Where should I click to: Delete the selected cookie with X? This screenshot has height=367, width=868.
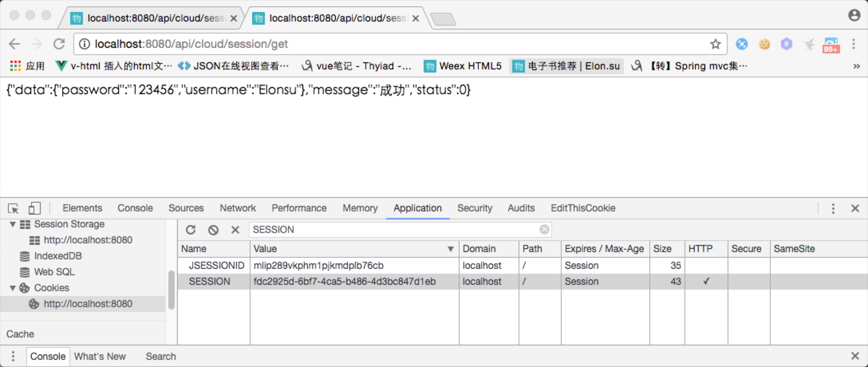235,230
